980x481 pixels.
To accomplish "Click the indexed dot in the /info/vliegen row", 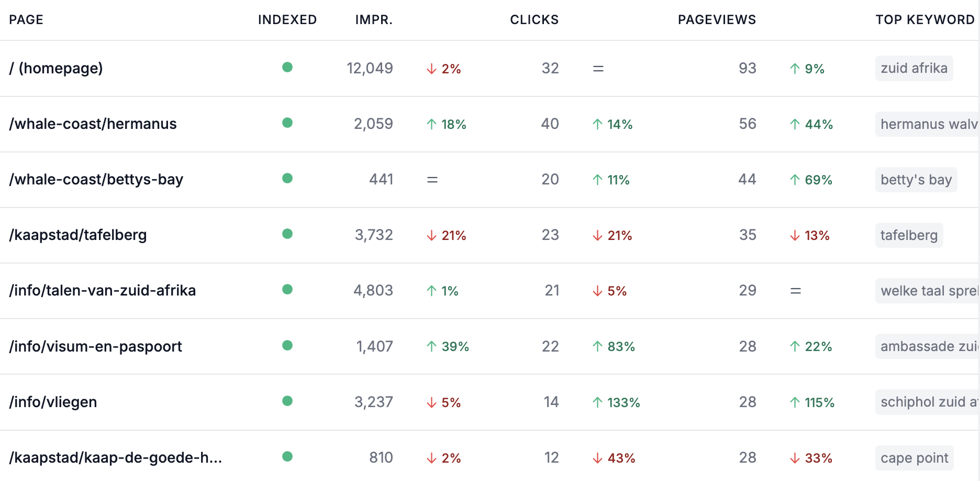I will click(287, 401).
